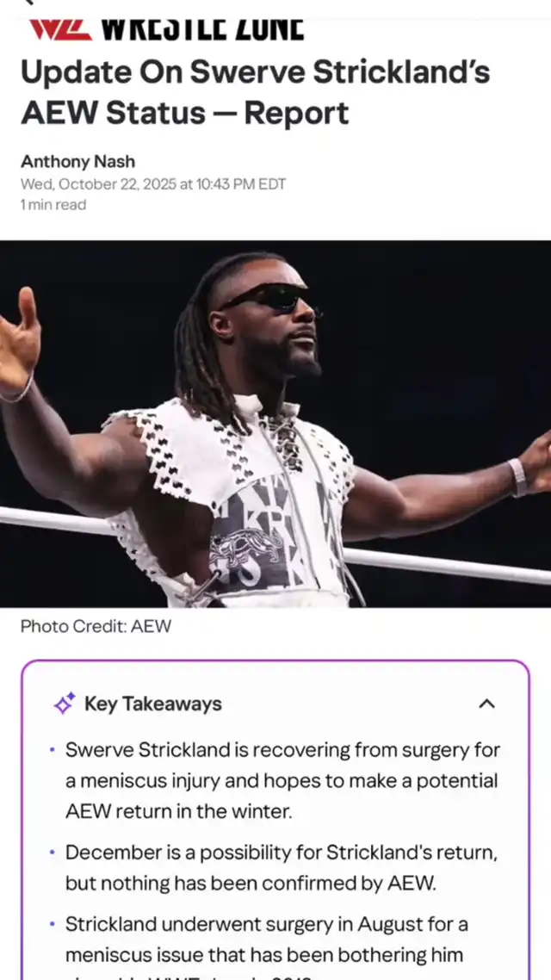551x980 pixels.
Task: Click the red WZ logo icon
Action: [60, 29]
